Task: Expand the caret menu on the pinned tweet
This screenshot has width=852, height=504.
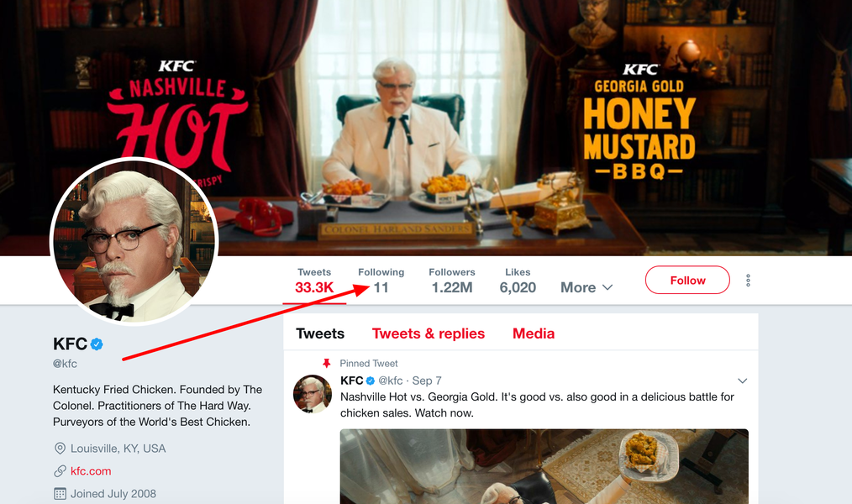Action: pyautogui.click(x=742, y=381)
